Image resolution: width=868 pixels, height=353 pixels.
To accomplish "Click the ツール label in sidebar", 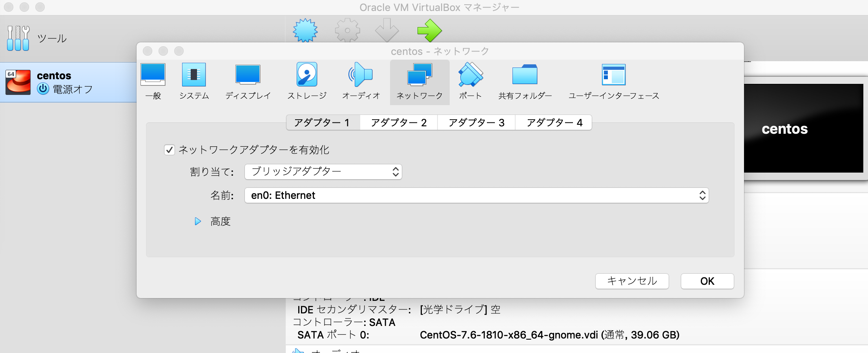I will 52,38.
